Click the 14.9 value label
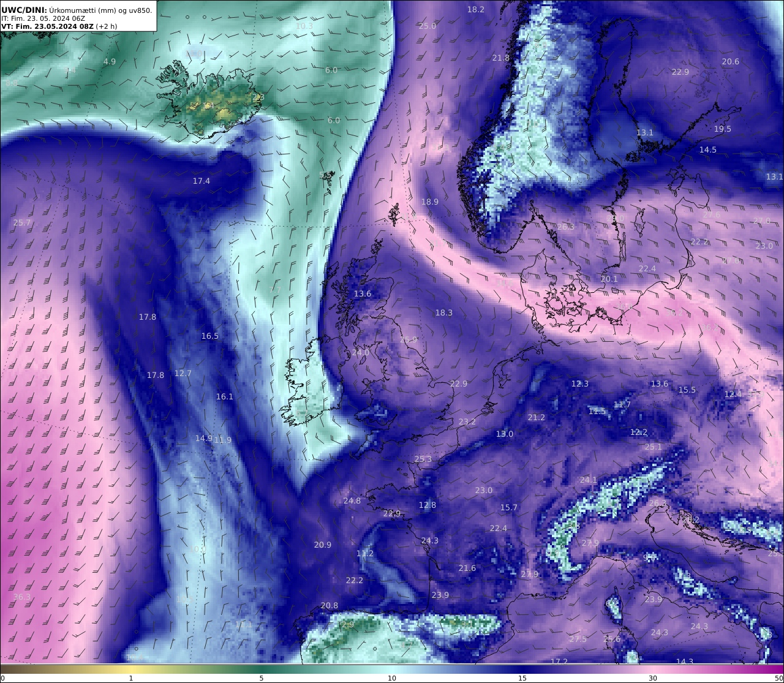784x683 pixels. pyautogui.click(x=204, y=438)
